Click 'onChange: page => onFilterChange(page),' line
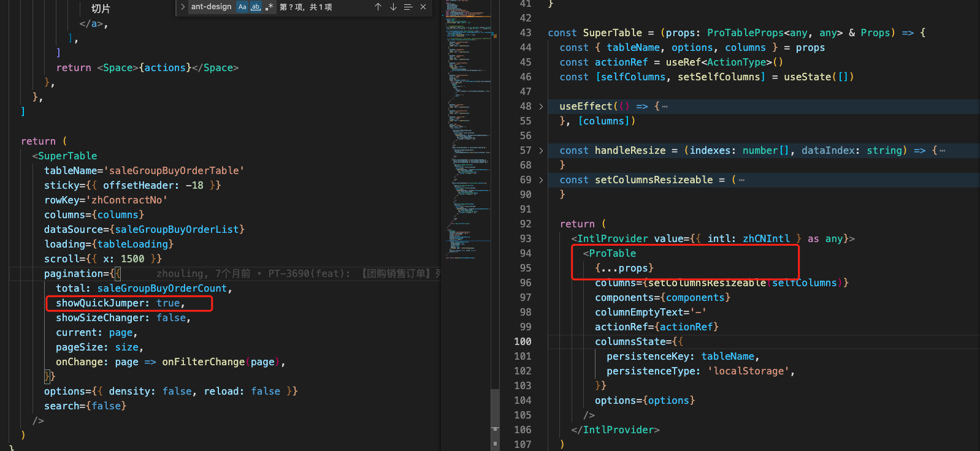The width and height of the screenshot is (980, 451). point(170,362)
